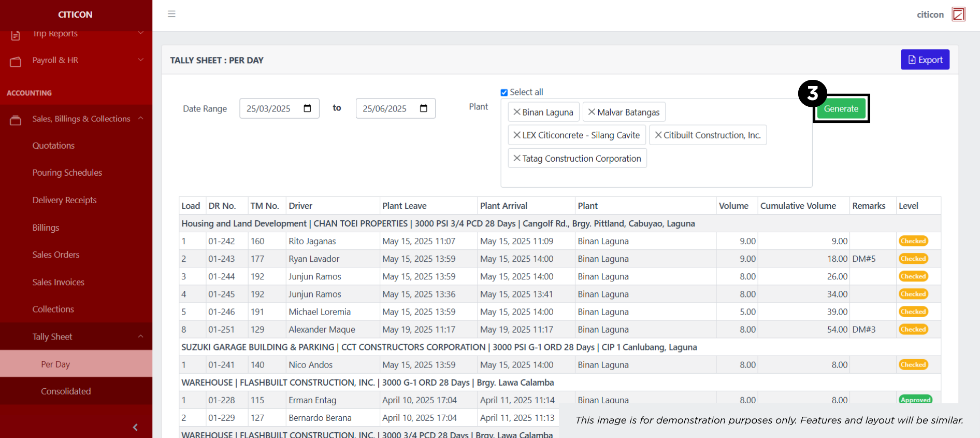The image size is (980, 438).
Task: Remove LEX Citiconcrete - Silang Cavite tag
Action: pos(516,135)
